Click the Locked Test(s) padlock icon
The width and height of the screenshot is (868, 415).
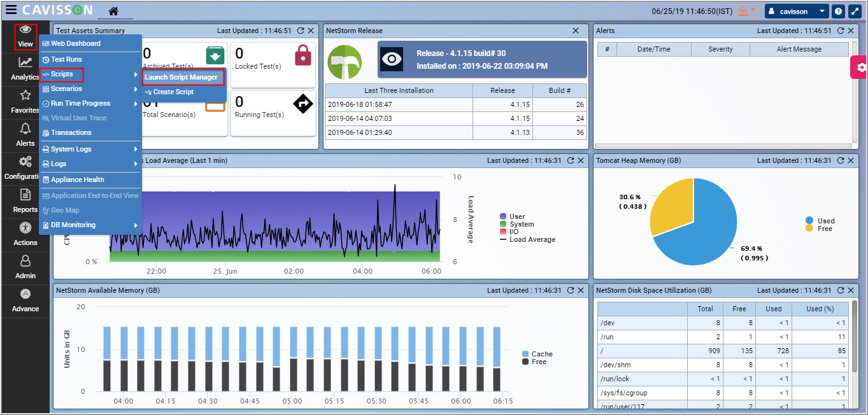tap(303, 55)
